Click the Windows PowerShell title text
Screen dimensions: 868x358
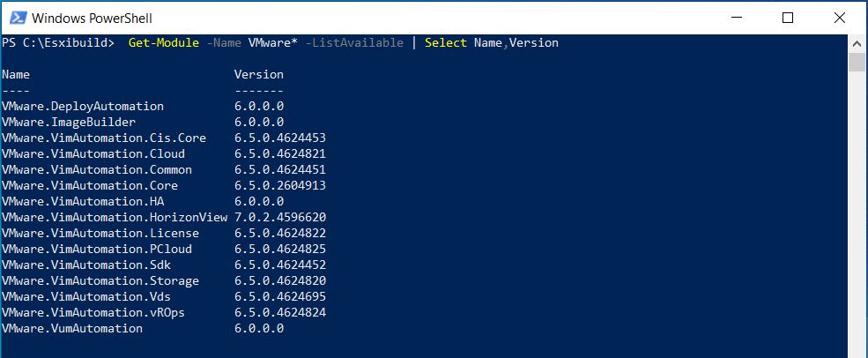pyautogui.click(x=92, y=19)
